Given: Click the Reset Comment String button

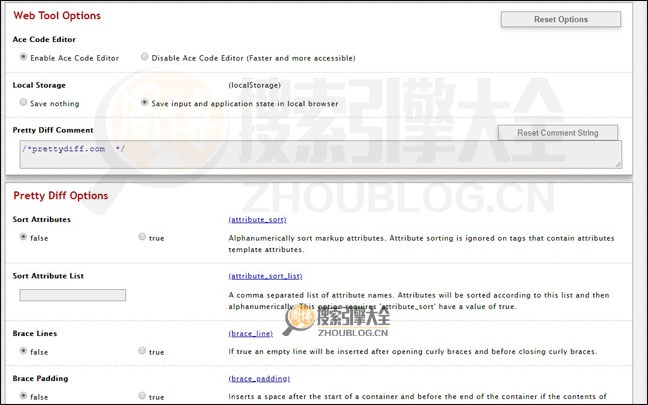Looking at the screenshot, I should click(558, 133).
